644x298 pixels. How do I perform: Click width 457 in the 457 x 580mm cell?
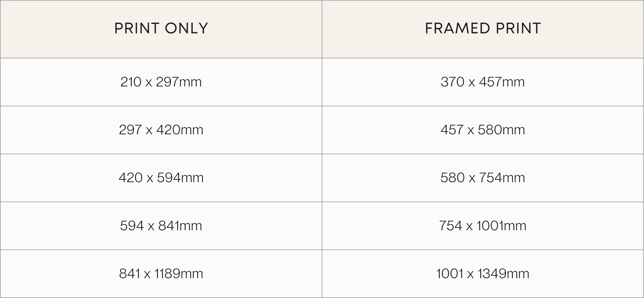point(452,130)
